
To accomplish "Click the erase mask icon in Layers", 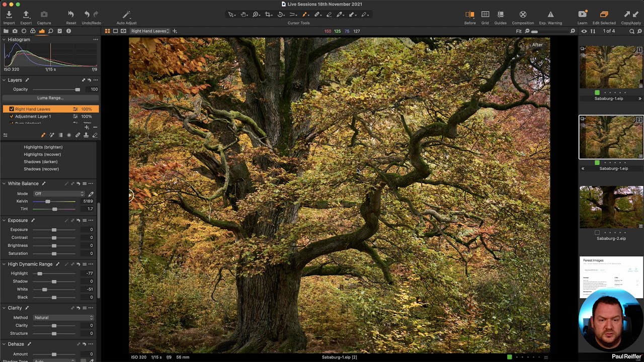I will (x=95, y=135).
